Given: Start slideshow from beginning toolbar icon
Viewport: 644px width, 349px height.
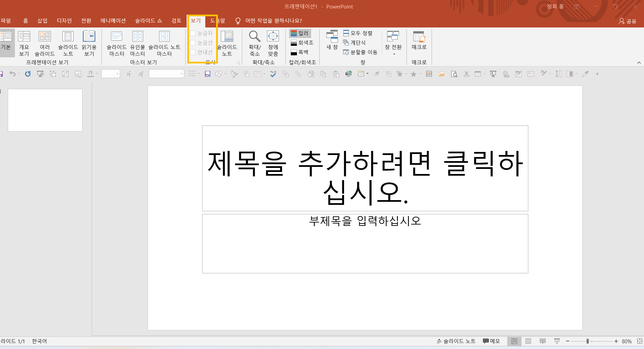Looking at the screenshot, I should point(40,74).
